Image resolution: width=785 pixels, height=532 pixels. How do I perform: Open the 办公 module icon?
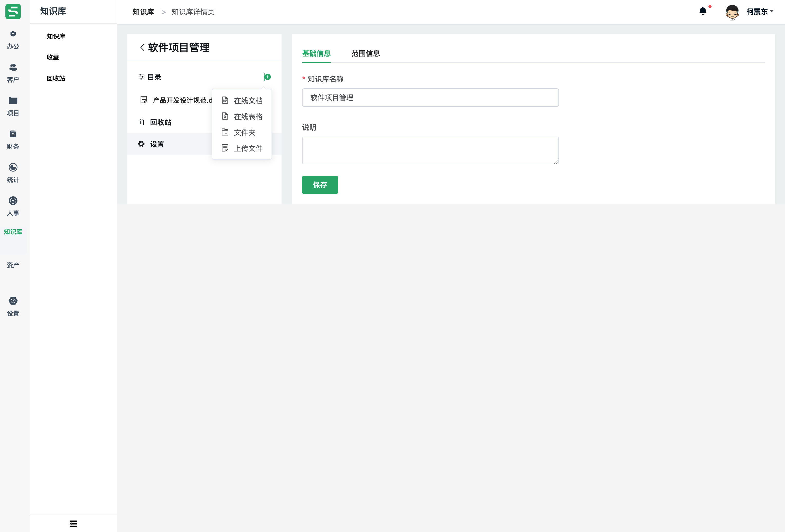click(x=13, y=34)
